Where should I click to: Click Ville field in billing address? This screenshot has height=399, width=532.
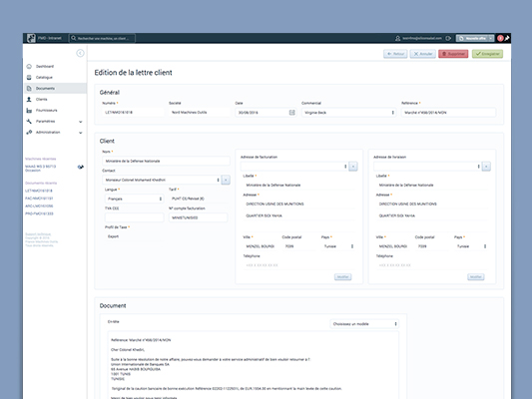pyautogui.click(x=261, y=246)
